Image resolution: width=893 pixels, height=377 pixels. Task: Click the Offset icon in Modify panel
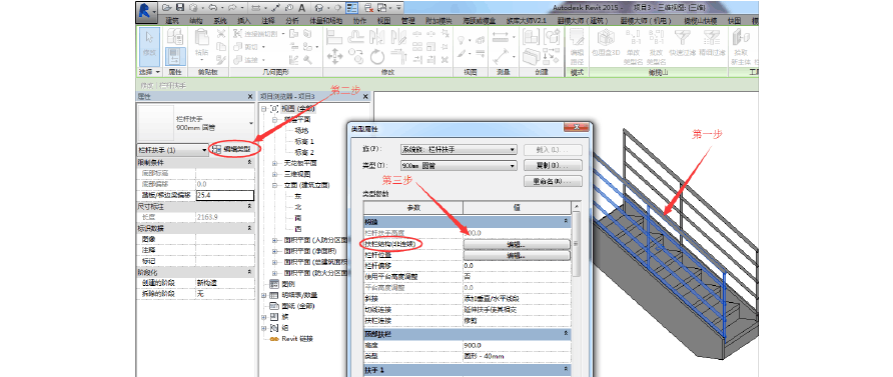tap(356, 36)
